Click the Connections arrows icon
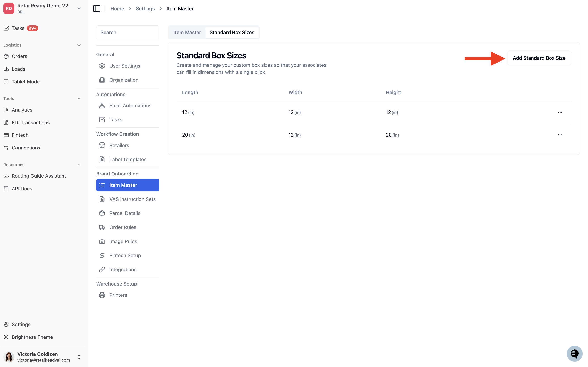588x367 pixels. [6, 148]
